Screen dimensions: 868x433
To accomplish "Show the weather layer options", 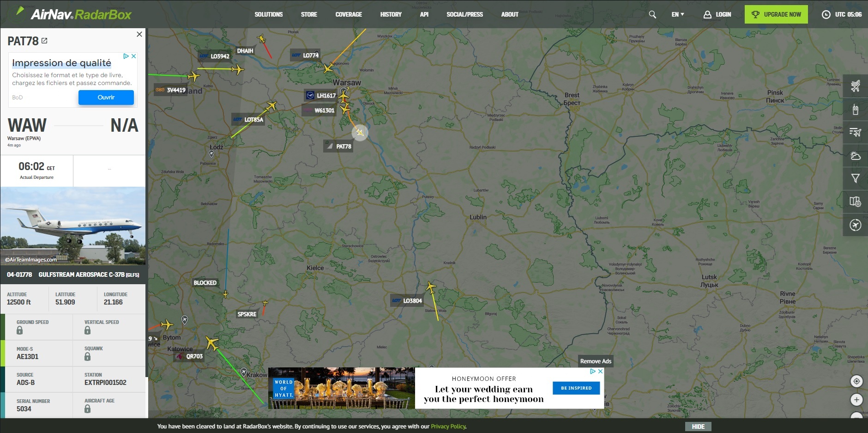I will (x=855, y=155).
